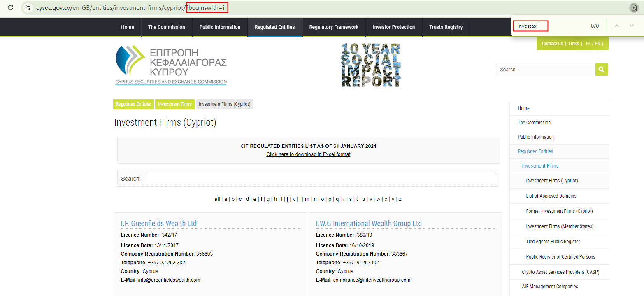Filter entities starting with letter z
This screenshot has height=296, width=644.
click(x=400, y=199)
